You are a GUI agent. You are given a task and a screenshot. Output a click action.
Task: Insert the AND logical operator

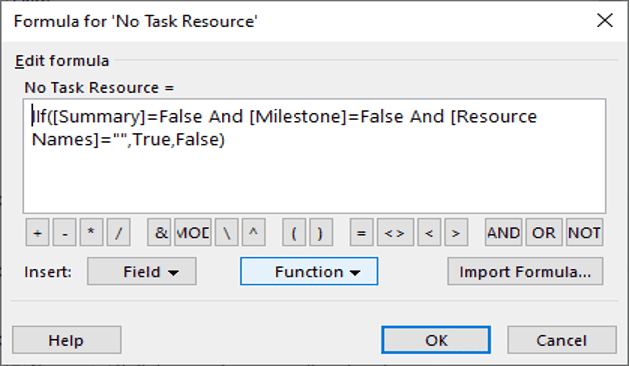[x=503, y=232]
